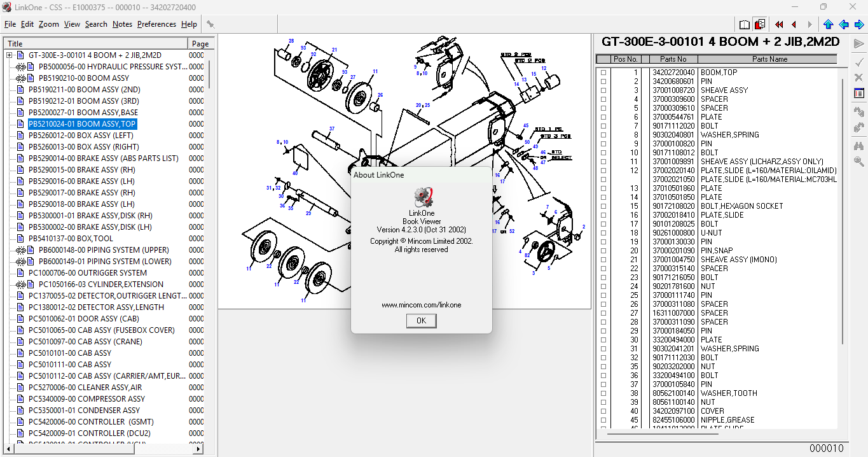Click the grey next page arrow
Image resolution: width=868 pixels, height=457 pixels.
click(809, 24)
